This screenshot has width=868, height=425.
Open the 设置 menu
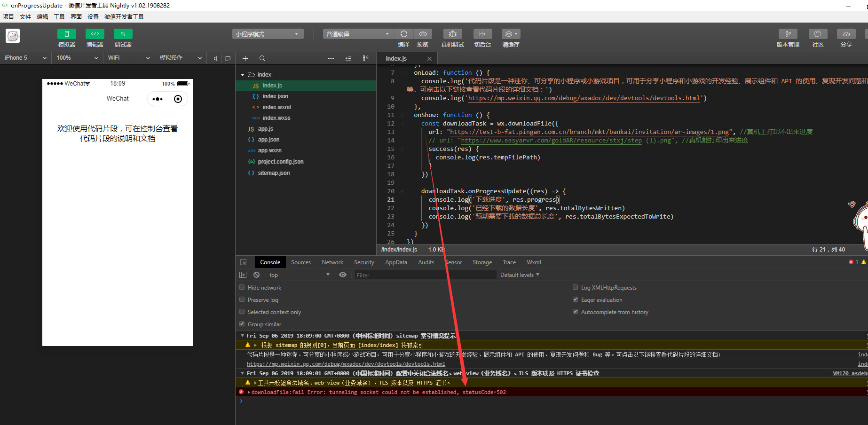[x=93, y=17]
